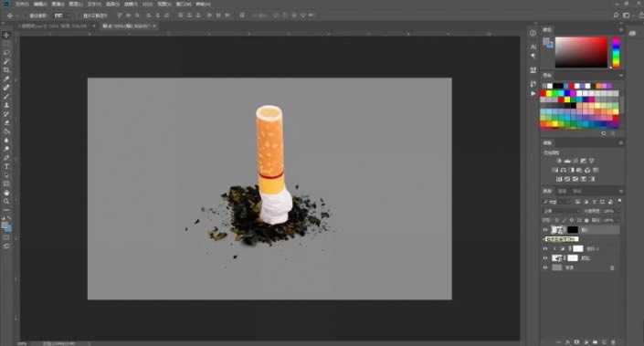
Task: Select the Gradient tool
Action: [6, 131]
